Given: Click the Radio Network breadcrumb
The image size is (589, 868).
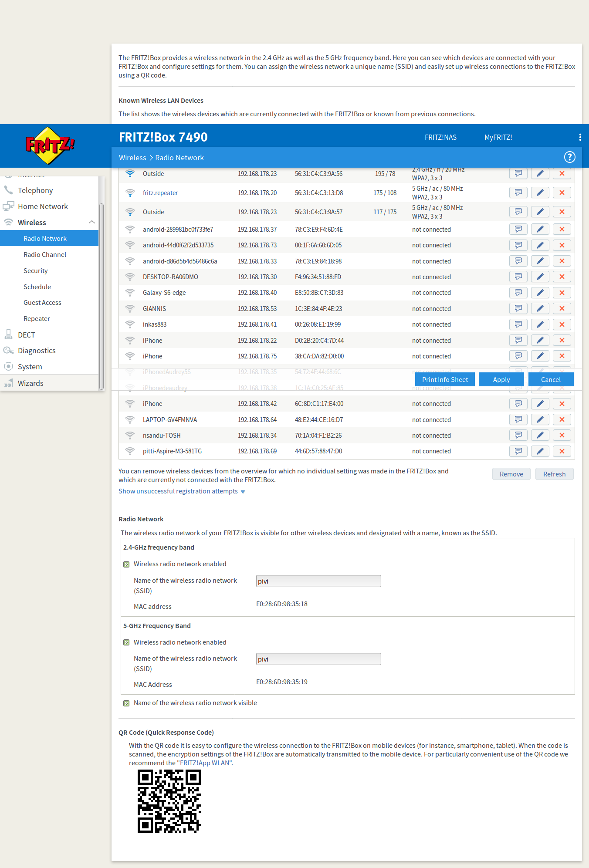Looking at the screenshot, I should coord(179,158).
